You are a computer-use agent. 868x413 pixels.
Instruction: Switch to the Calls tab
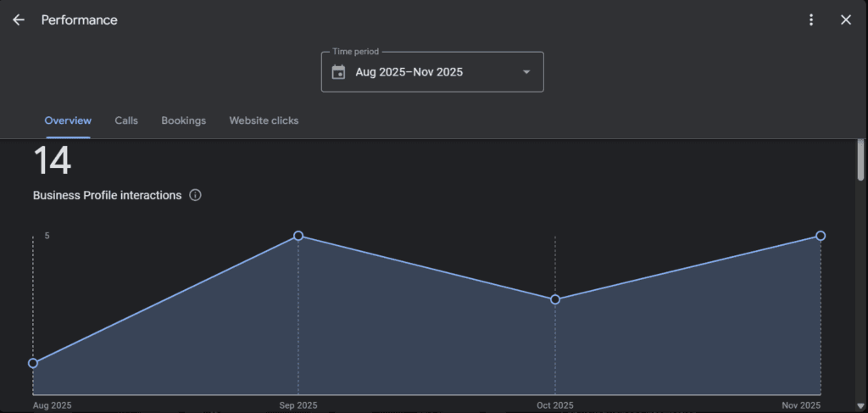(x=126, y=120)
